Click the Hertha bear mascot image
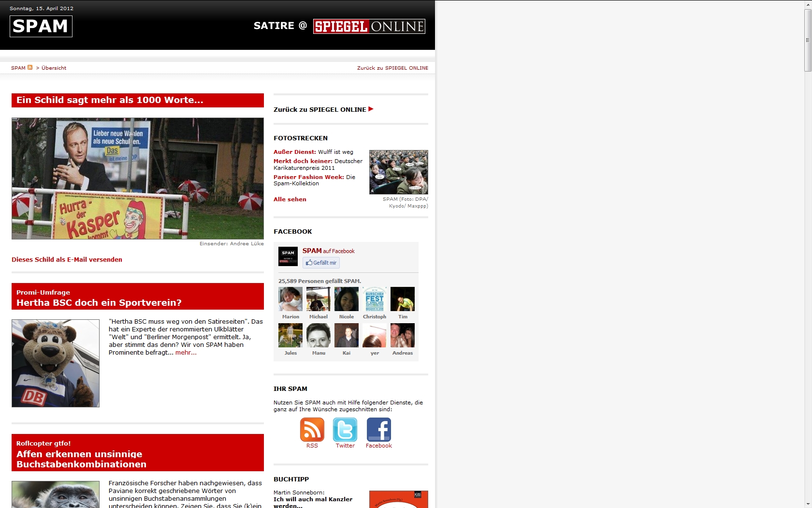Screen dimensions: 812x508 pyautogui.click(x=56, y=363)
